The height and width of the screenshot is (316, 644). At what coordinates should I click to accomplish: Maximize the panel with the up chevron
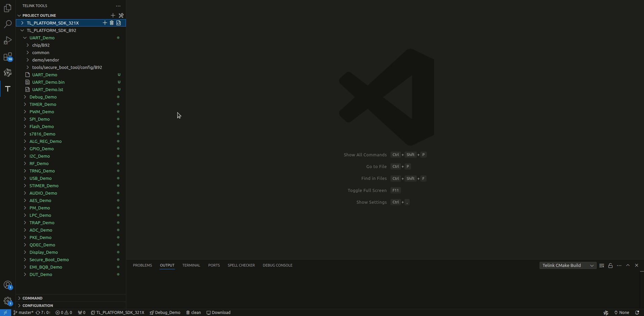[628, 265]
